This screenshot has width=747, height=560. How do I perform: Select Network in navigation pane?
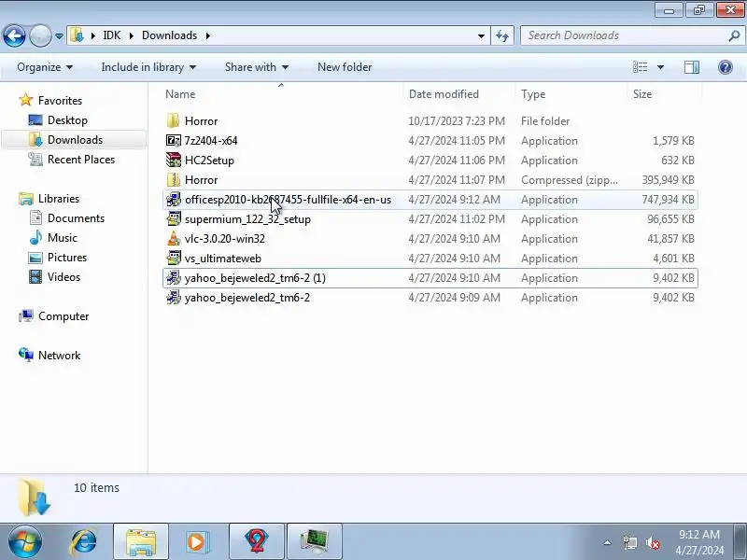[59, 356]
